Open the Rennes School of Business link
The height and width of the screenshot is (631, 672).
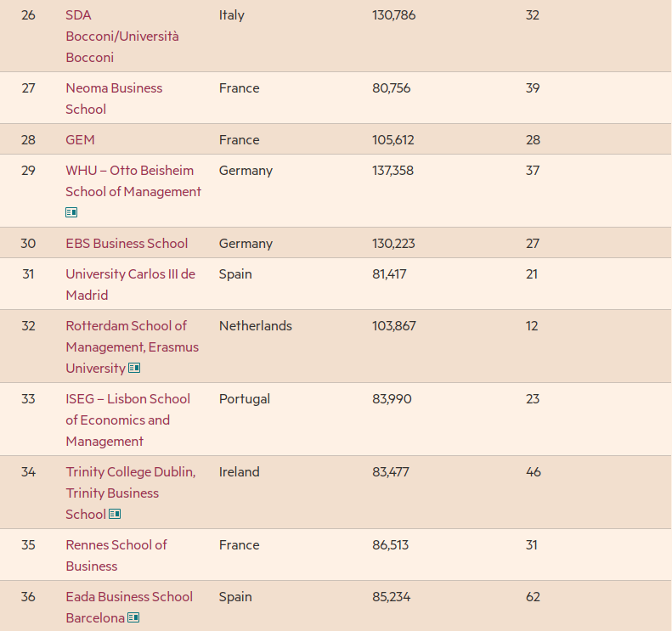[x=116, y=555]
